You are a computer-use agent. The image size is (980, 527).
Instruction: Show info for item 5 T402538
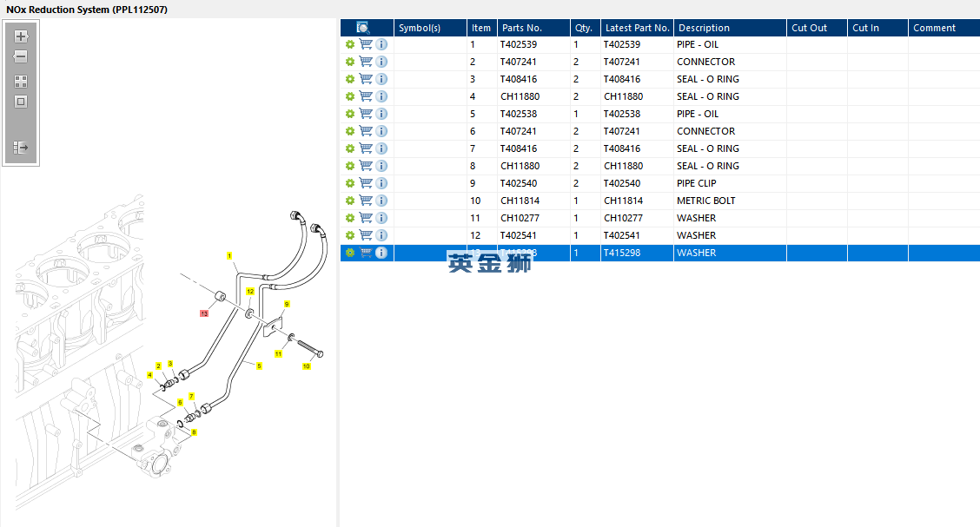(x=381, y=114)
